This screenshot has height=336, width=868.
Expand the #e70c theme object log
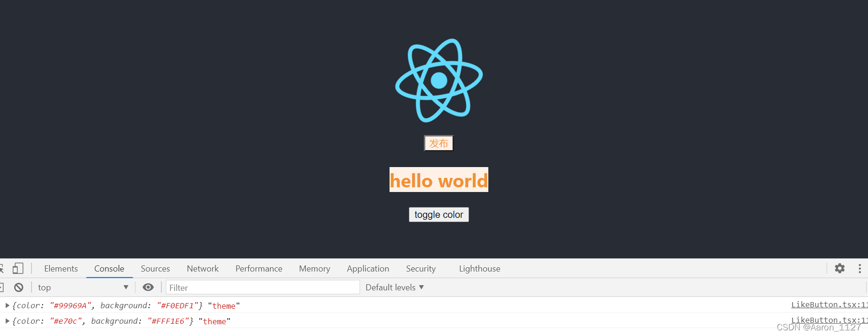pos(8,321)
